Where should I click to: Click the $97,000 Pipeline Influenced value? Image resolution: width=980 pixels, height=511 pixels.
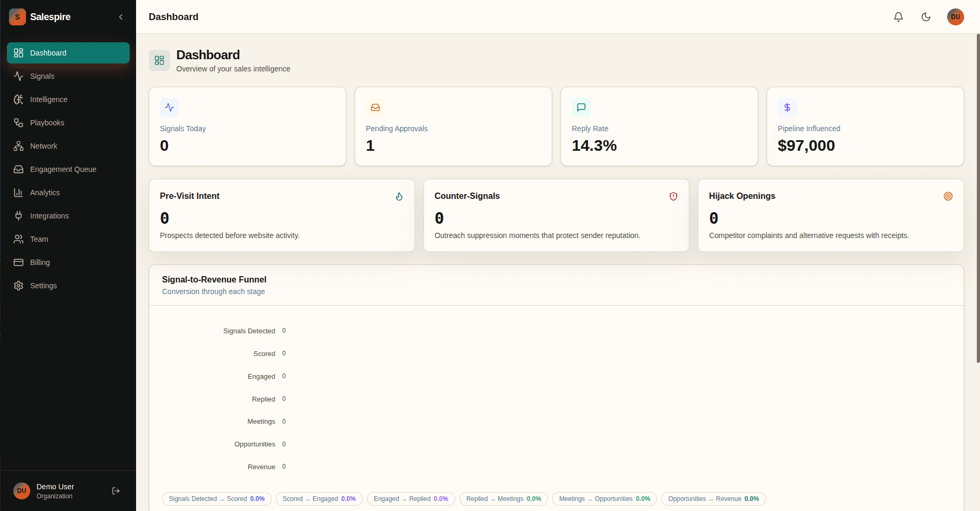[806, 145]
